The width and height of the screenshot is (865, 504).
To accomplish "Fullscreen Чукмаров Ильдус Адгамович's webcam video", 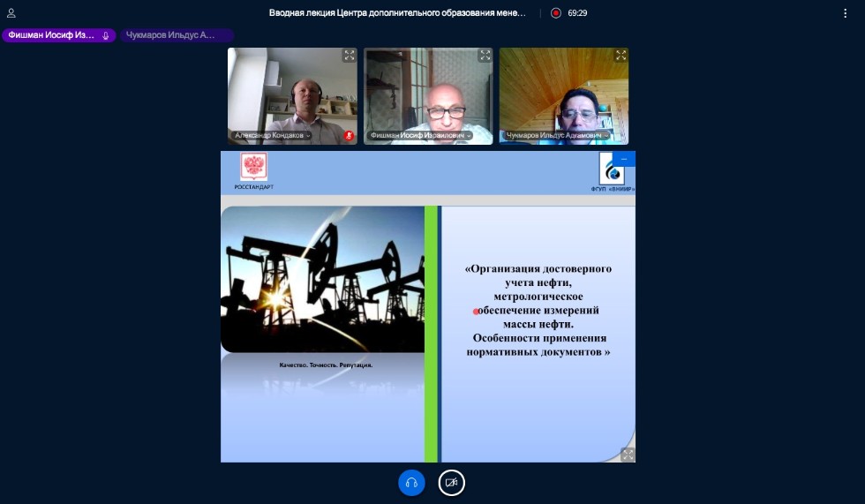I will (x=621, y=56).
